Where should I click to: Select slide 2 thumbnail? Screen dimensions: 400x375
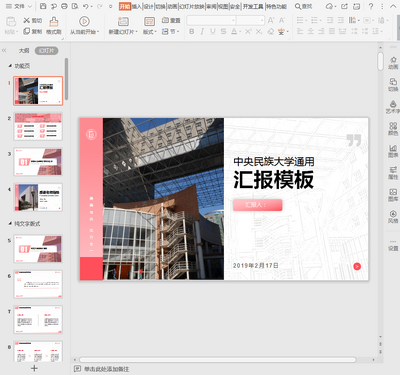tap(38, 127)
